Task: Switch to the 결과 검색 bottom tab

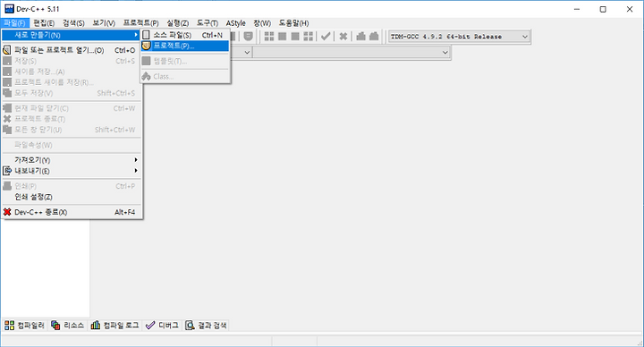Action: pos(207,326)
